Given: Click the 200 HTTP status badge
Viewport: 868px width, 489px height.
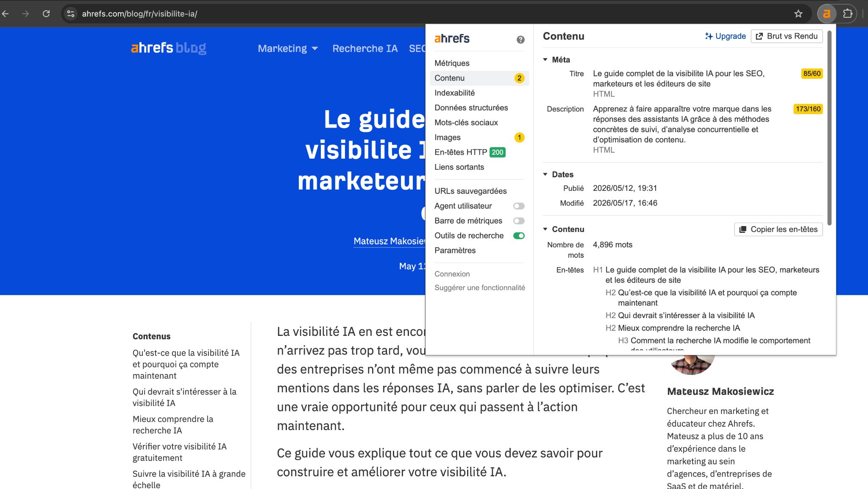Looking at the screenshot, I should pos(498,152).
